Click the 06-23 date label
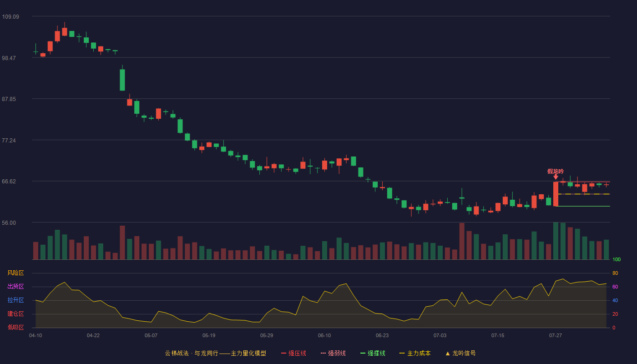 pyautogui.click(x=382, y=335)
